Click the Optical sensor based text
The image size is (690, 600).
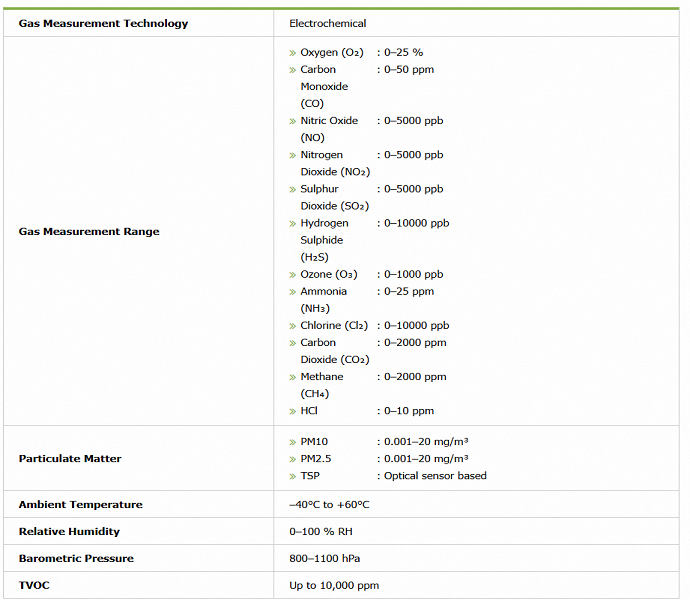(435, 476)
